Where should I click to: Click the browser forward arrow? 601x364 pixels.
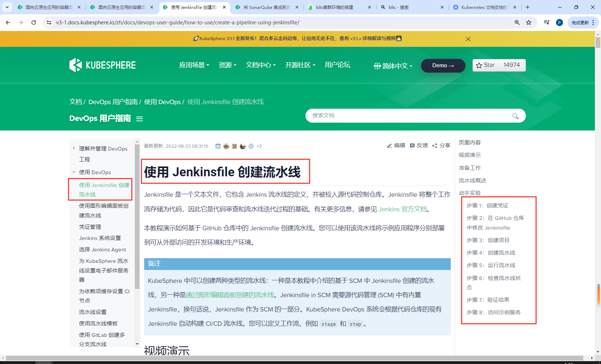click(21, 23)
